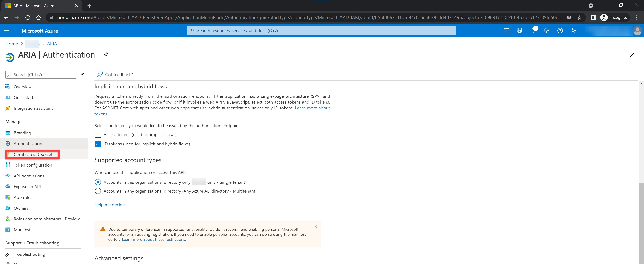This screenshot has width=644, height=264.
Task: Click the Help me decide link
Action: point(111,205)
